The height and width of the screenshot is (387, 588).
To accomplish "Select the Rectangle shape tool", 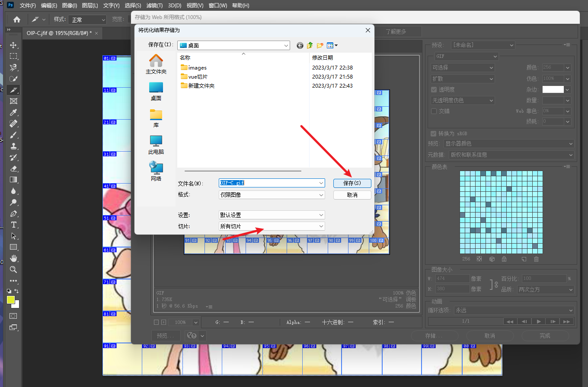I will click(13, 247).
